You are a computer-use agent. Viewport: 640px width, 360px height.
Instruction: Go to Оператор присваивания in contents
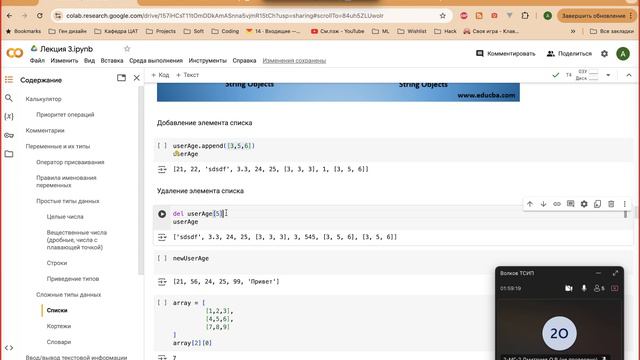click(70, 162)
